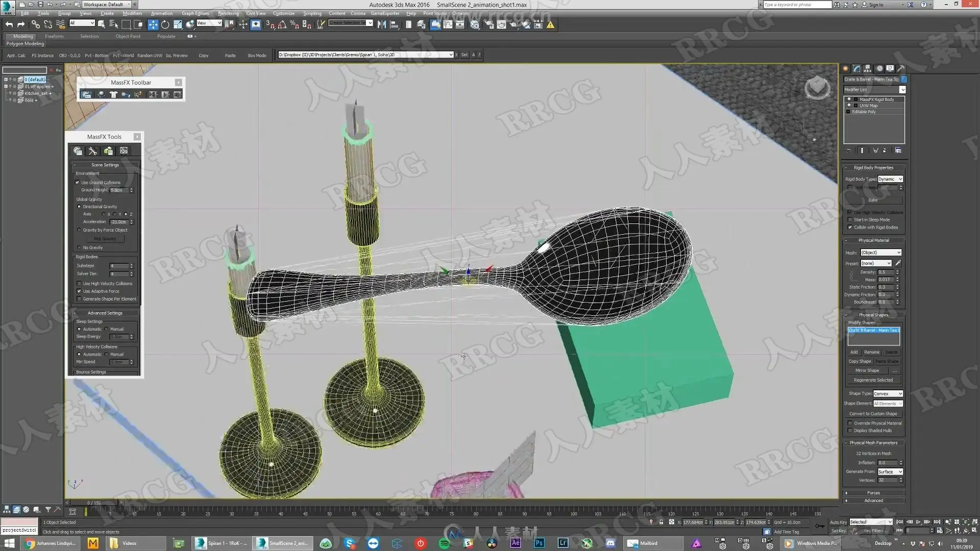Image resolution: width=980 pixels, height=551 pixels.
Task: Click the Bake button
Action: click(873, 200)
